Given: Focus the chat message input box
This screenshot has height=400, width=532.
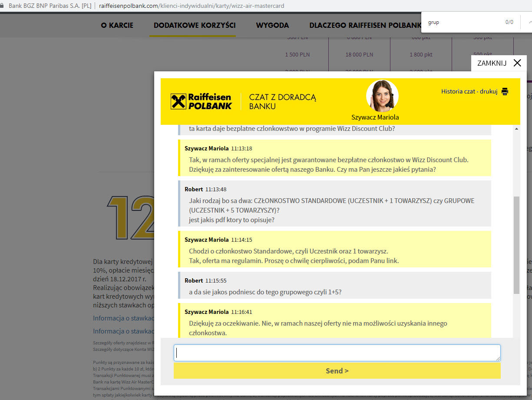Looking at the screenshot, I should [x=337, y=353].
